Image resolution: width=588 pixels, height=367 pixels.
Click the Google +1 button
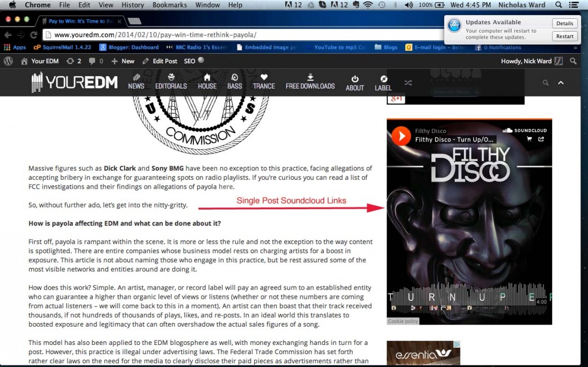(396, 98)
